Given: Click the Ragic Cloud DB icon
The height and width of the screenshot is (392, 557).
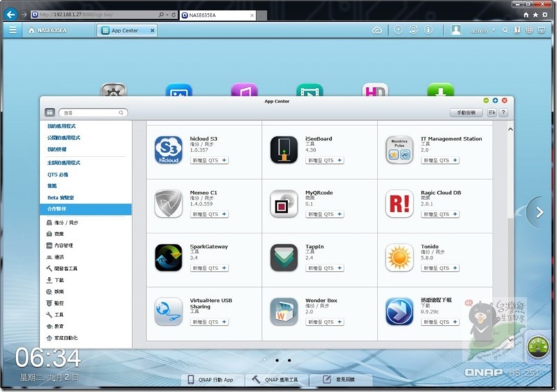Looking at the screenshot, I should tap(399, 204).
